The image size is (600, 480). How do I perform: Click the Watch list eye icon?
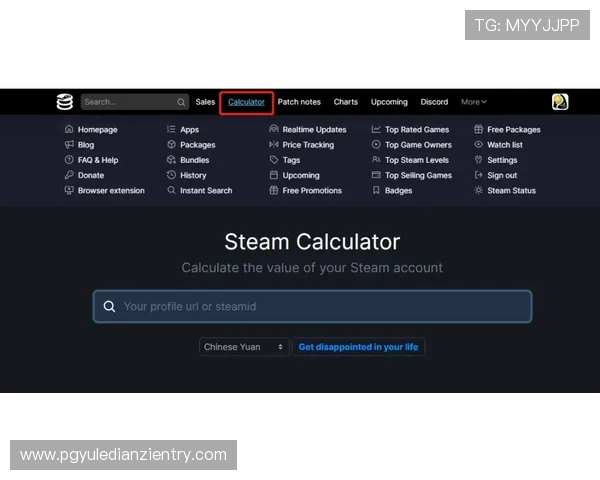tap(478, 144)
